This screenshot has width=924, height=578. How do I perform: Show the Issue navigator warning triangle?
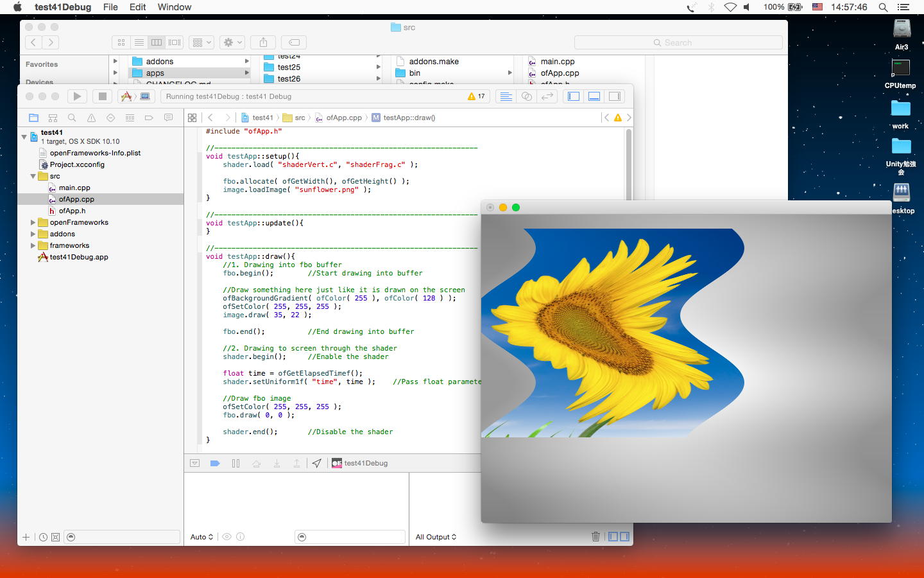(91, 118)
